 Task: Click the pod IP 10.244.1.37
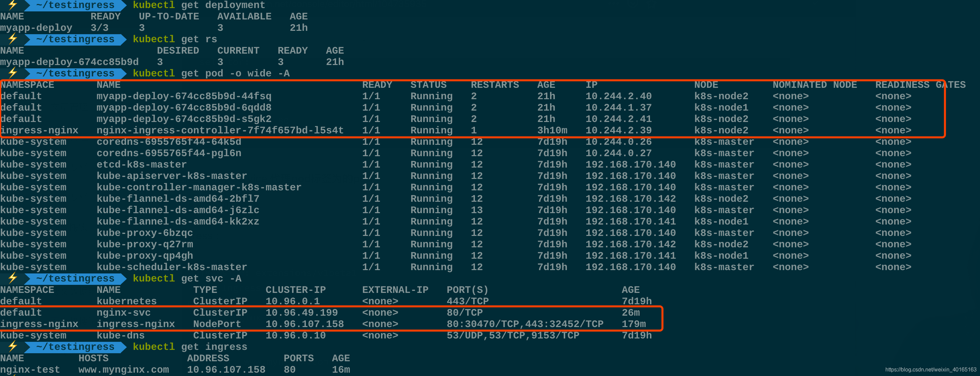618,108
